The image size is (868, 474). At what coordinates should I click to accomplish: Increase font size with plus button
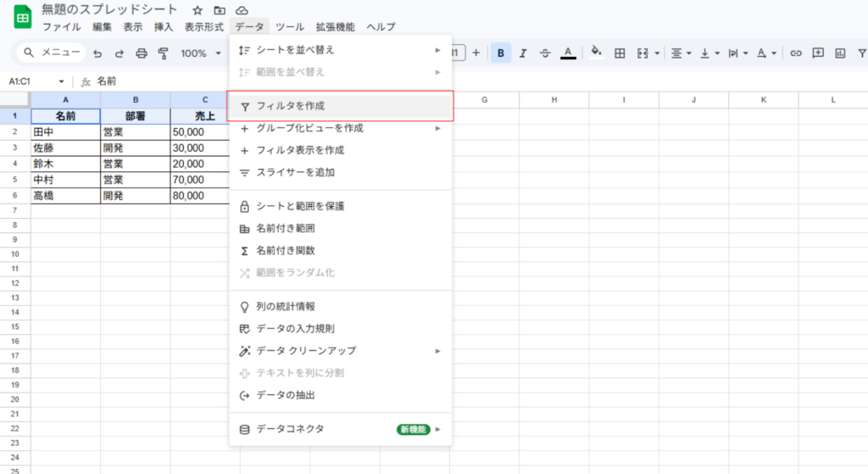pos(476,53)
